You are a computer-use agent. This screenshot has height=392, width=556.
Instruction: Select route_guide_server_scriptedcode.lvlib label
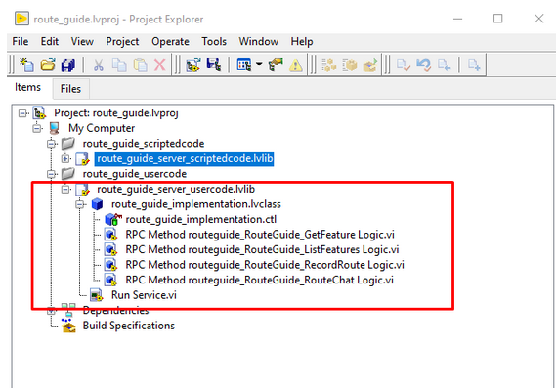pos(185,158)
